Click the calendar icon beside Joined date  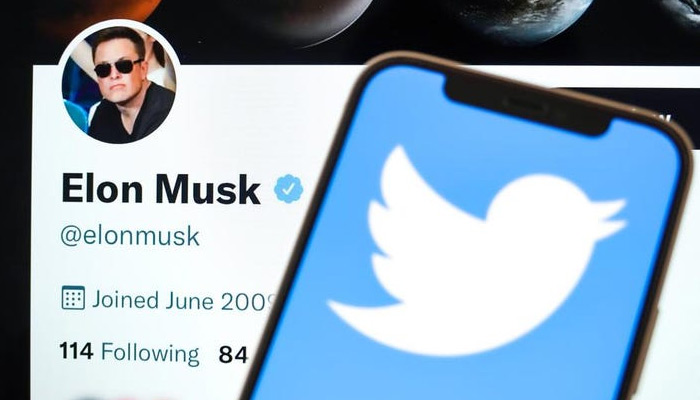click(x=73, y=298)
